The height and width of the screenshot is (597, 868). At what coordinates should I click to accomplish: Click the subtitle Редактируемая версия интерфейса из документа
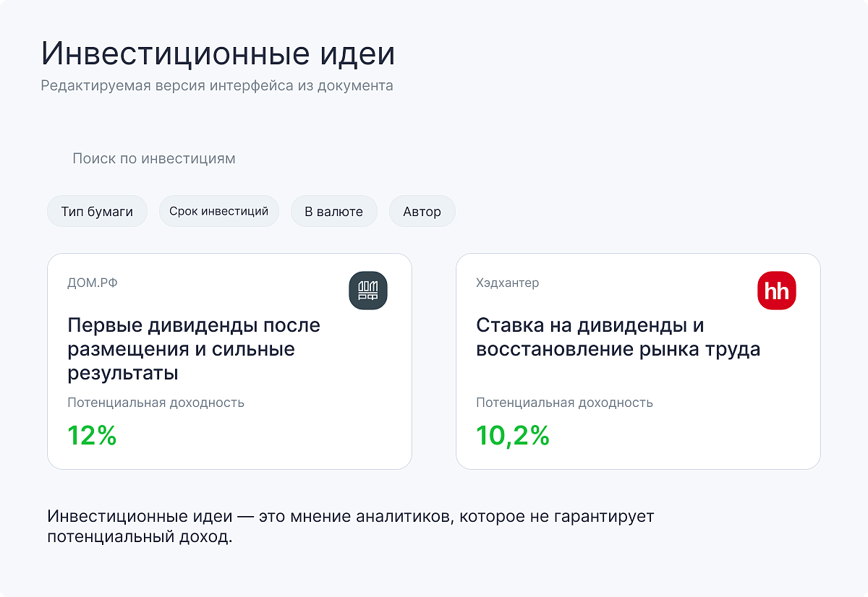pyautogui.click(x=217, y=85)
